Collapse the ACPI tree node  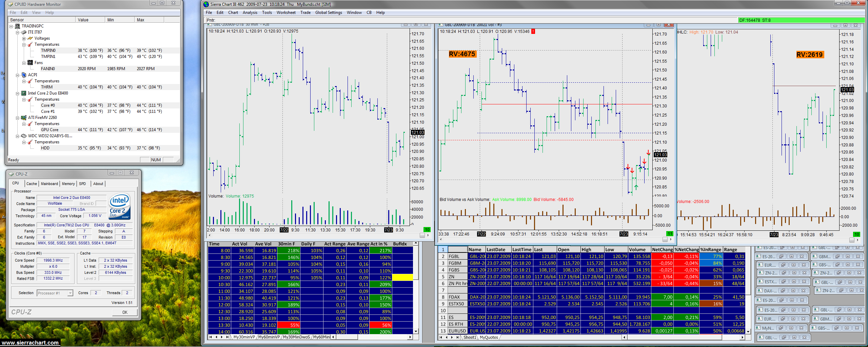(18, 75)
